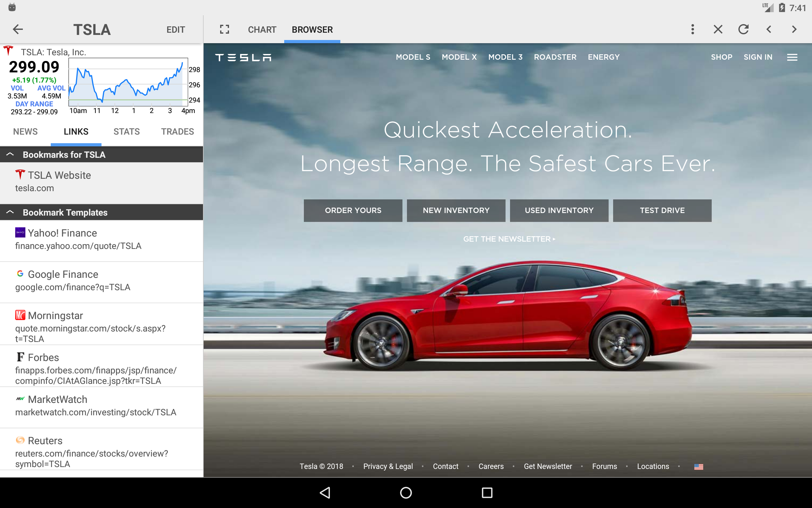Viewport: 812px width, 508px height.
Task: Collapse the Bookmark Templates section
Action: point(101,212)
